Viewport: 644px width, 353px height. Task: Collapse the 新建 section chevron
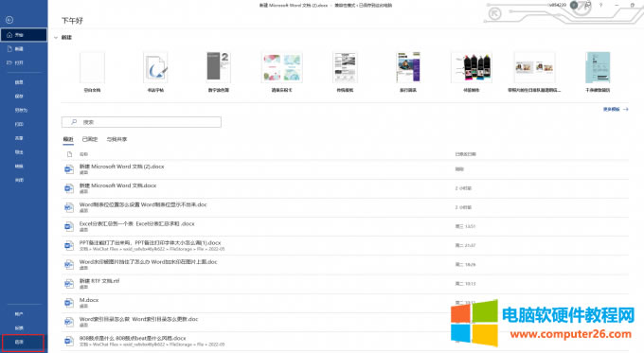pyautogui.click(x=56, y=37)
